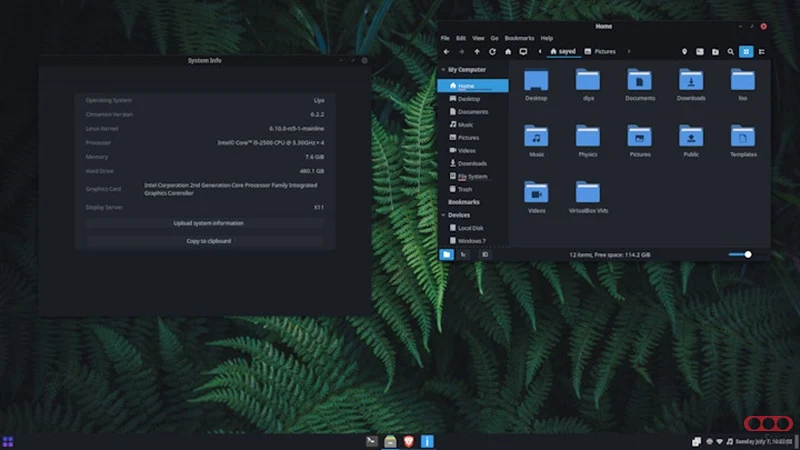Screen dimensions: 800x450
Task: Show the tree view sidebar
Action: point(463,255)
